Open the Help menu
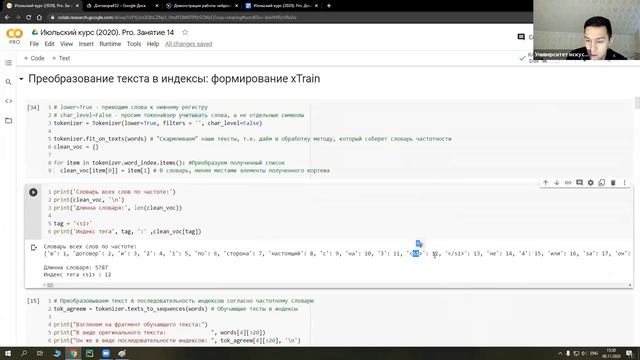The image size is (640, 360). pos(153,44)
